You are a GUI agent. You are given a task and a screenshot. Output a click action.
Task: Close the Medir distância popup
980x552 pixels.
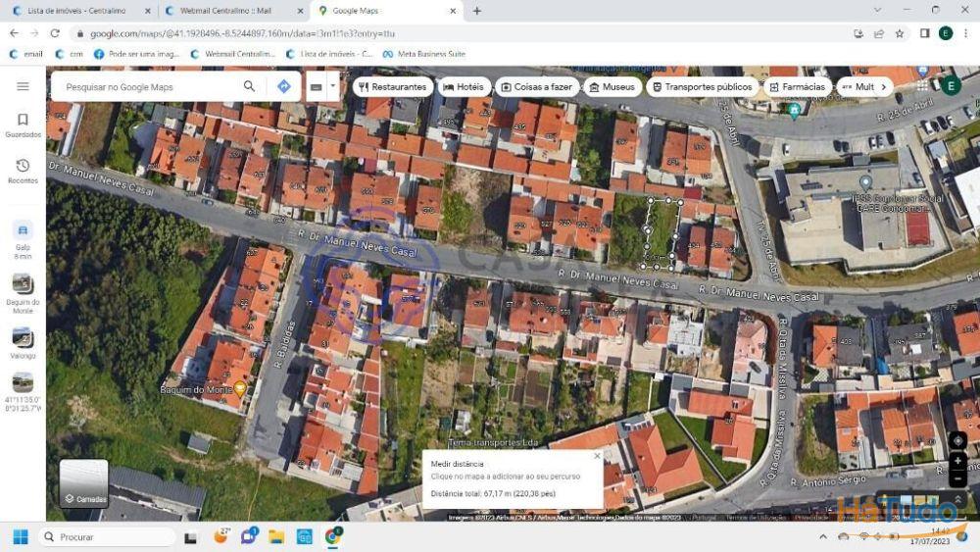(597, 455)
